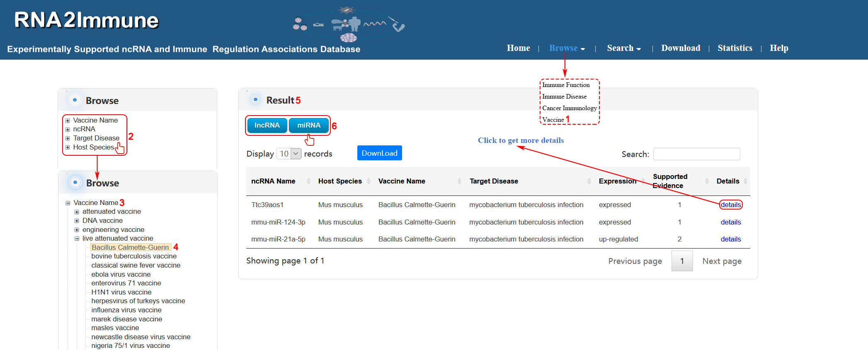Click the radio bullet beside Result heading
Screen dimensions: 868x350
256,99
